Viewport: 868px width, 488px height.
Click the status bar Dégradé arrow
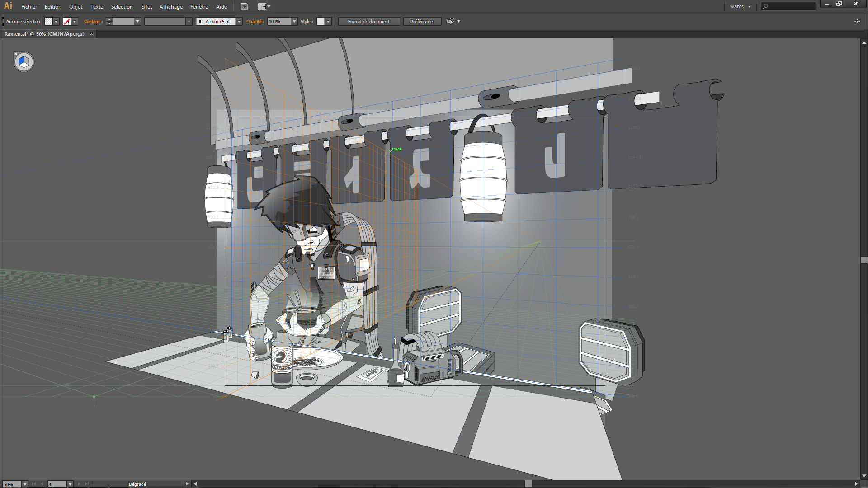[x=187, y=484]
